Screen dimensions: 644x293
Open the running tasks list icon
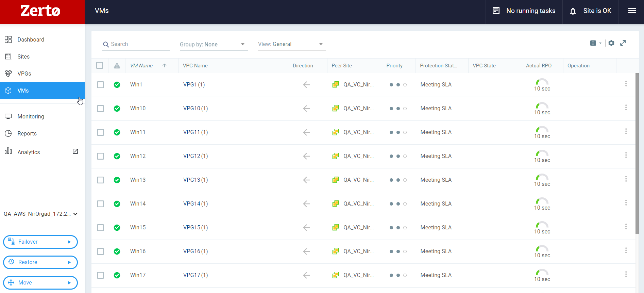point(496,11)
